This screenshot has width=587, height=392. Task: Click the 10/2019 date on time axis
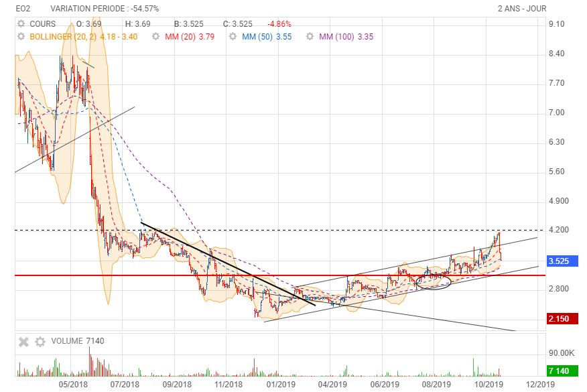pos(489,385)
